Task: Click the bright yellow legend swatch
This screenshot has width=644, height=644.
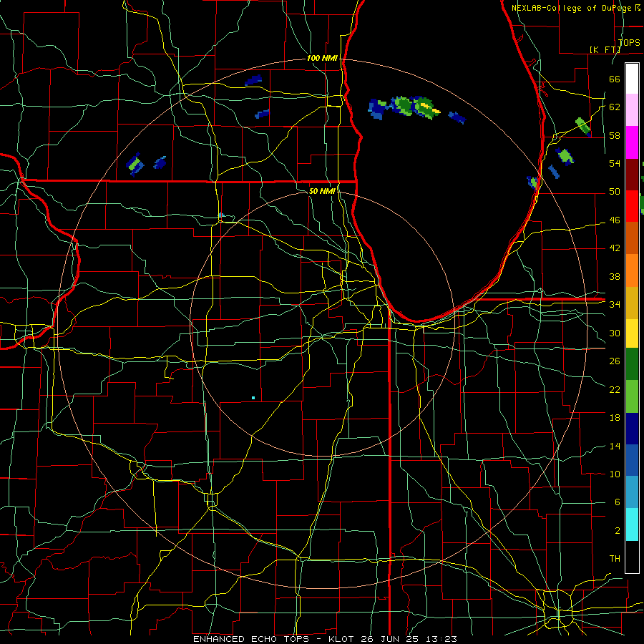Action: click(632, 333)
